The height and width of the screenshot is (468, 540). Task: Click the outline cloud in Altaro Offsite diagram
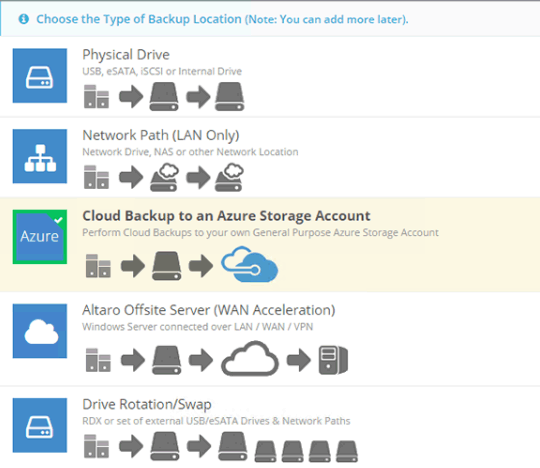[x=250, y=358]
